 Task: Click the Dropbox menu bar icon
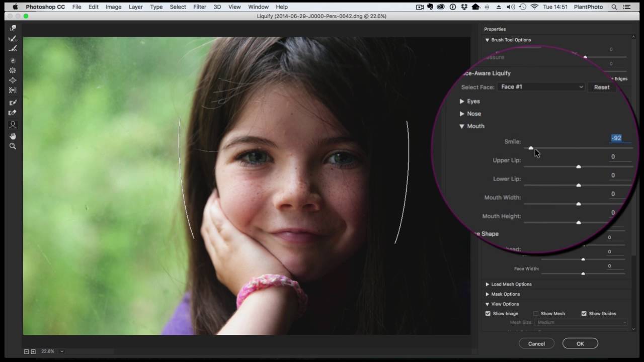464,7
